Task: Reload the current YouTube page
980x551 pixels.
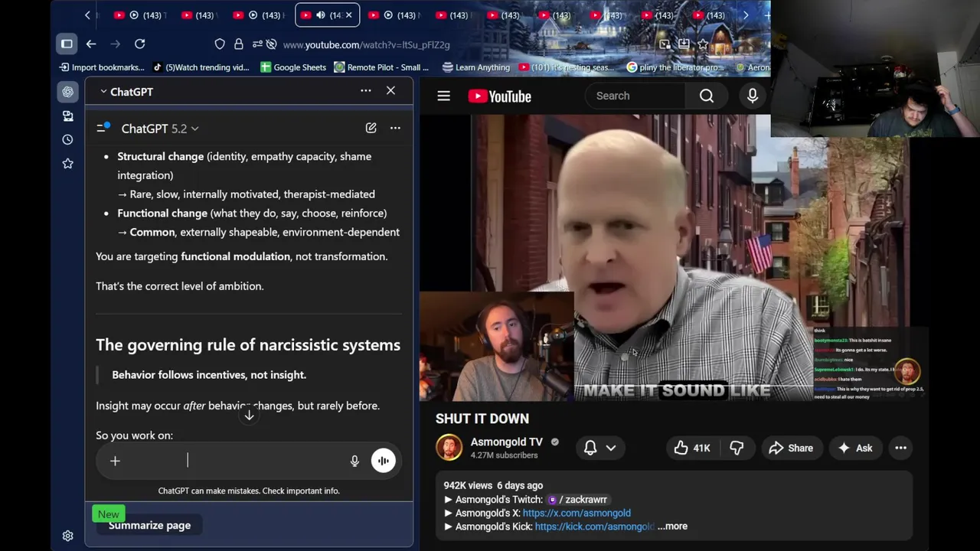Action: (x=139, y=44)
